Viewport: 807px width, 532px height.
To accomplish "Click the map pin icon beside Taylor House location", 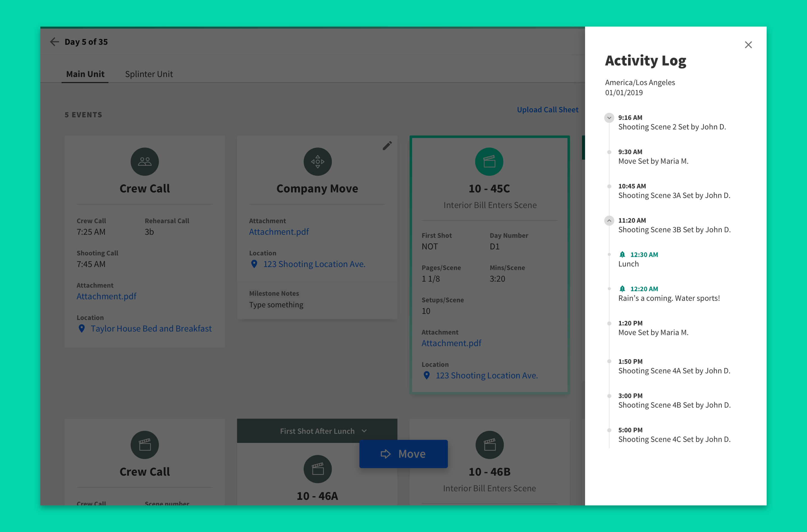I will click(82, 328).
